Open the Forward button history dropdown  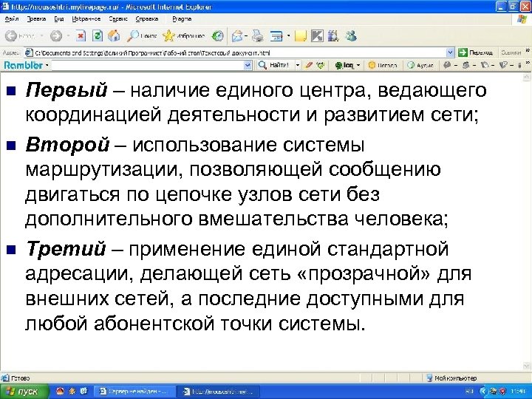(x=68, y=35)
